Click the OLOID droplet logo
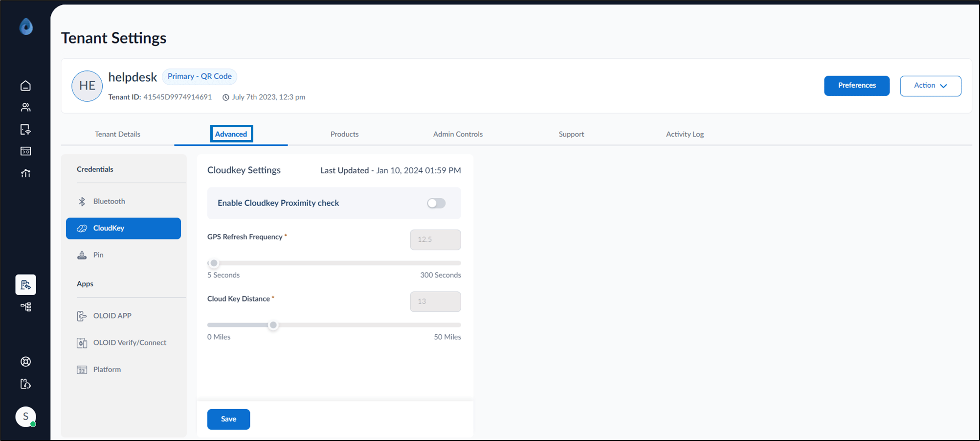The image size is (980, 441). (x=26, y=26)
